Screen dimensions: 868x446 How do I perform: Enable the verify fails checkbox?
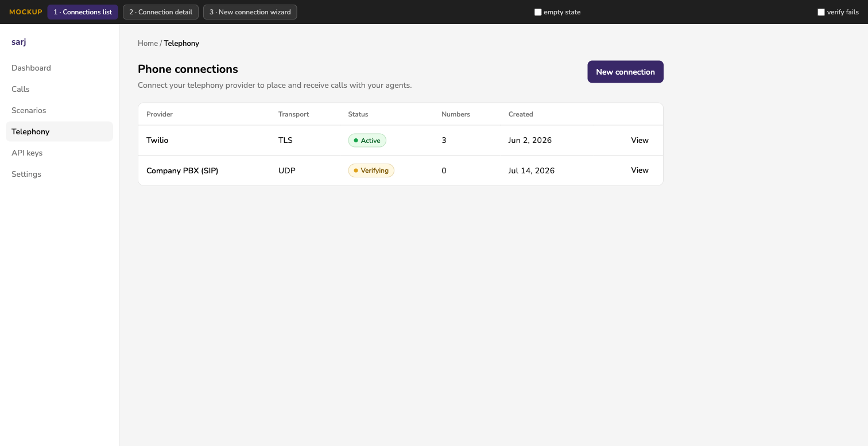coord(821,12)
